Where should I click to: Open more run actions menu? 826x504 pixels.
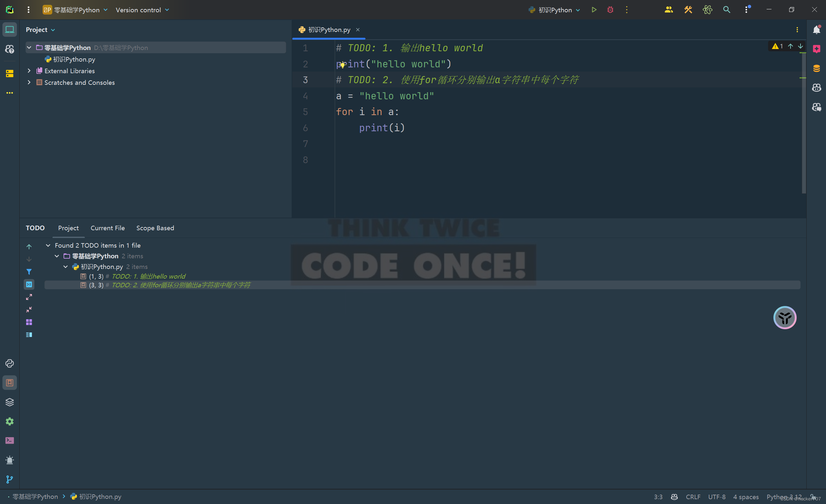click(627, 10)
